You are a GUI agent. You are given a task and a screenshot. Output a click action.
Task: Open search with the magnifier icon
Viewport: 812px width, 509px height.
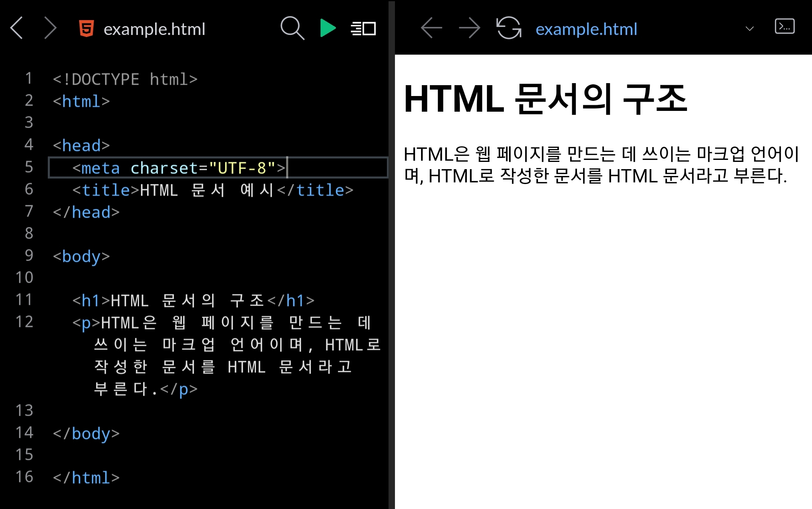(292, 28)
